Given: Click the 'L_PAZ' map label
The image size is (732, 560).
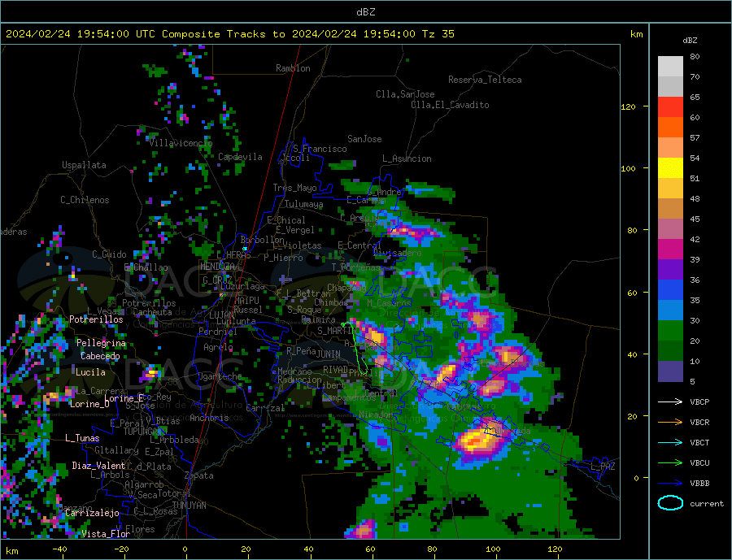Looking at the screenshot, I should coord(603,467).
